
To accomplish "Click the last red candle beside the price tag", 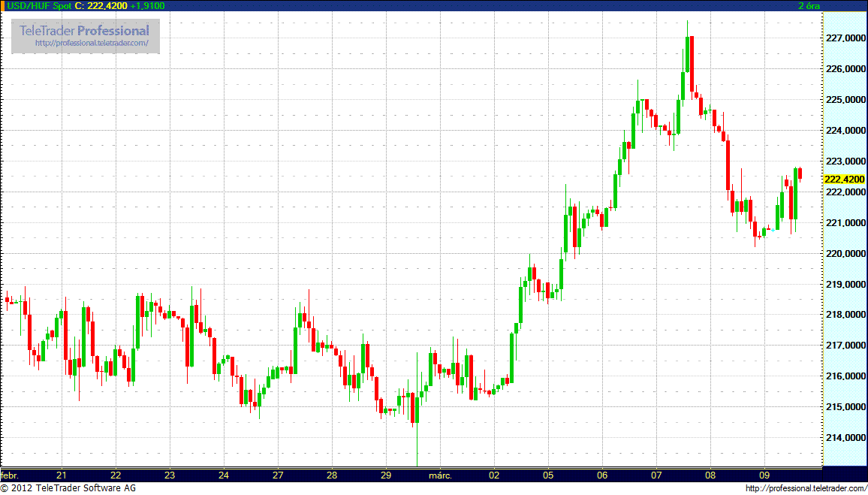I will (800, 174).
